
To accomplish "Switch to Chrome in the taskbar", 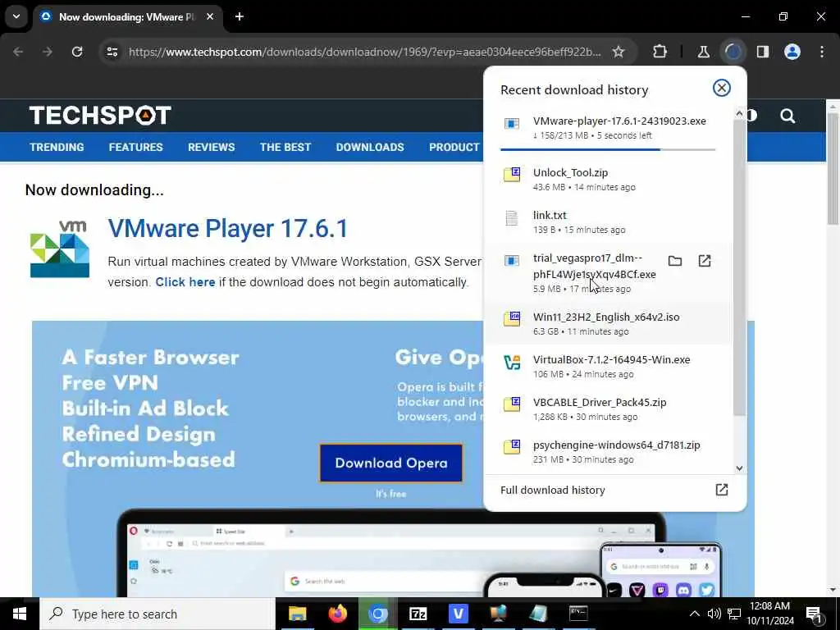I will click(377, 614).
